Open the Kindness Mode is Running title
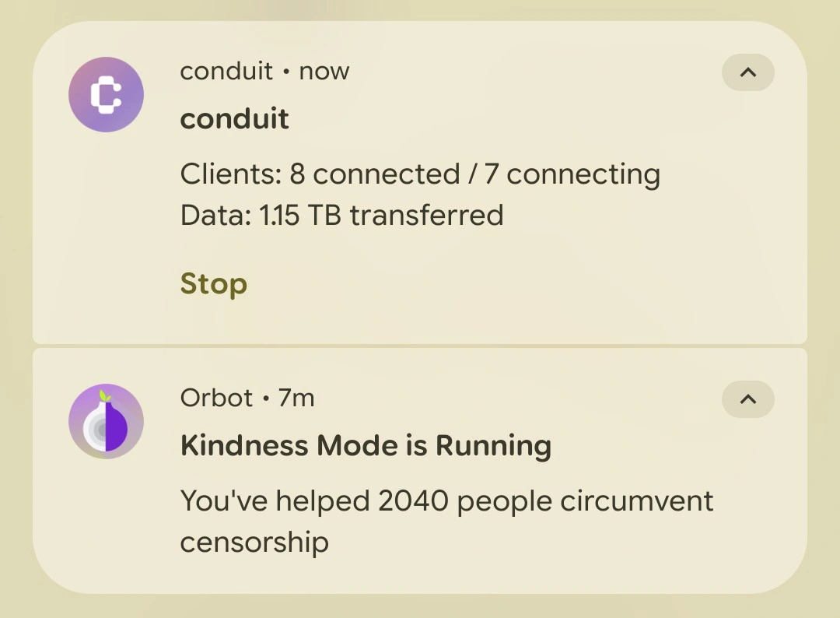The height and width of the screenshot is (618, 840). click(366, 446)
